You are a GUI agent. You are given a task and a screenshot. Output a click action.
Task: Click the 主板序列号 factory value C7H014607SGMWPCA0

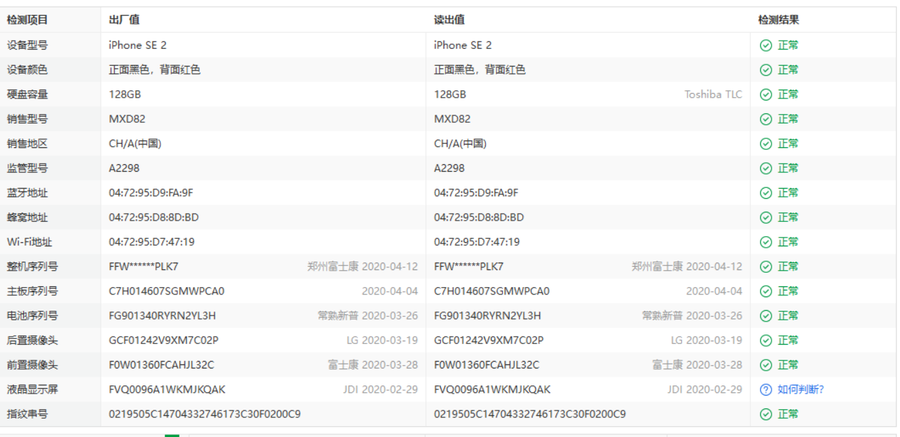[x=166, y=291]
